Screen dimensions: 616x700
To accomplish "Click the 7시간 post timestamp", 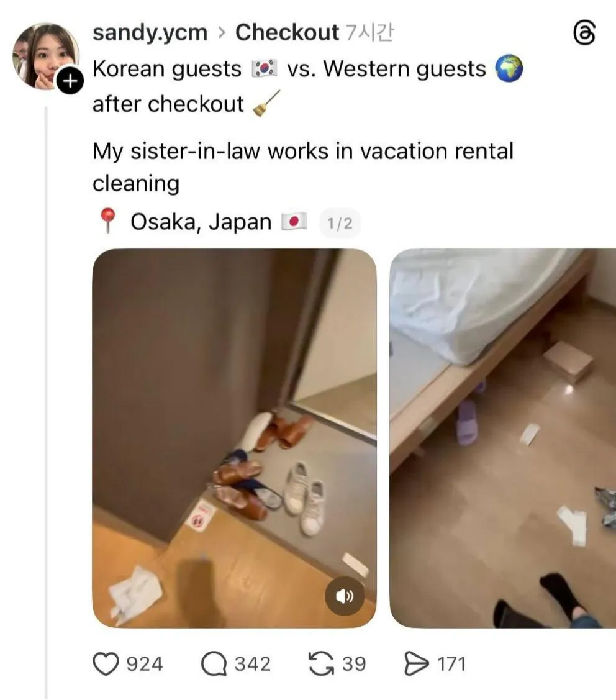I will click(369, 32).
